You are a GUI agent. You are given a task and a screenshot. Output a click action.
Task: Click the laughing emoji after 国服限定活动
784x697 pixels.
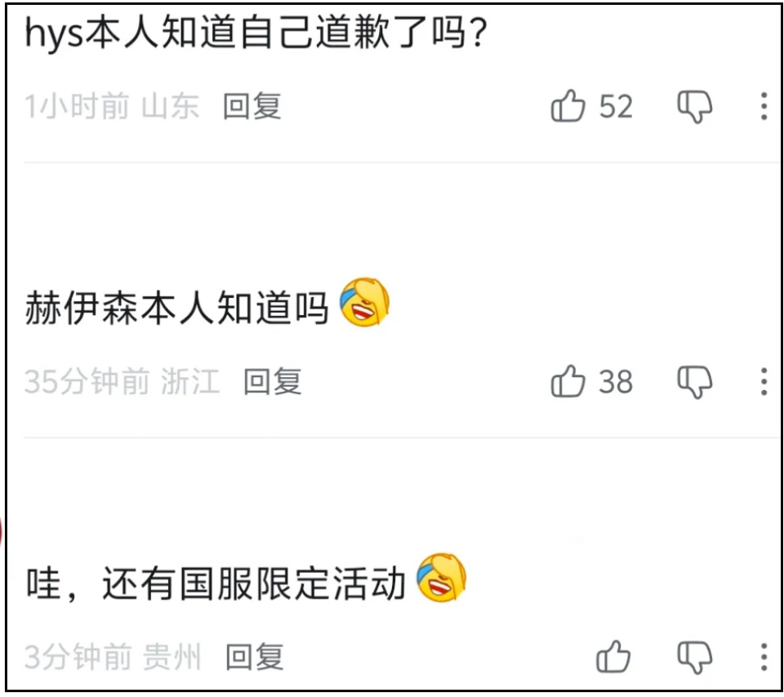pyautogui.click(x=441, y=579)
